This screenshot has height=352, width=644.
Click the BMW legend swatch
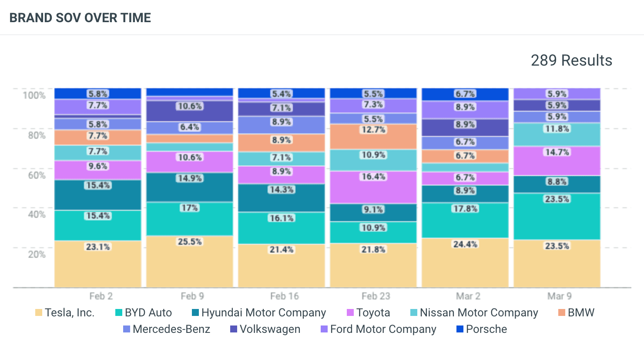click(562, 313)
